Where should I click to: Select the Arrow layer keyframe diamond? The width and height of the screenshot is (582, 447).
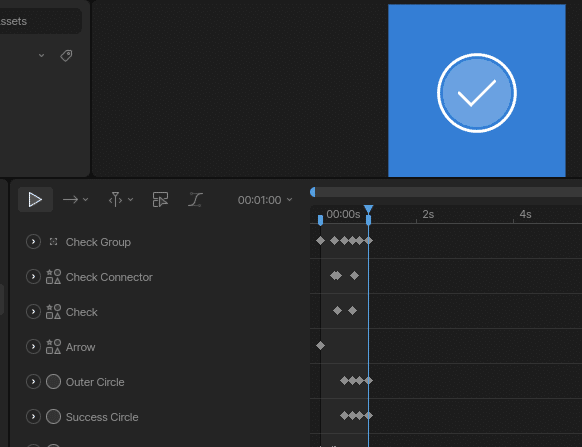320,346
